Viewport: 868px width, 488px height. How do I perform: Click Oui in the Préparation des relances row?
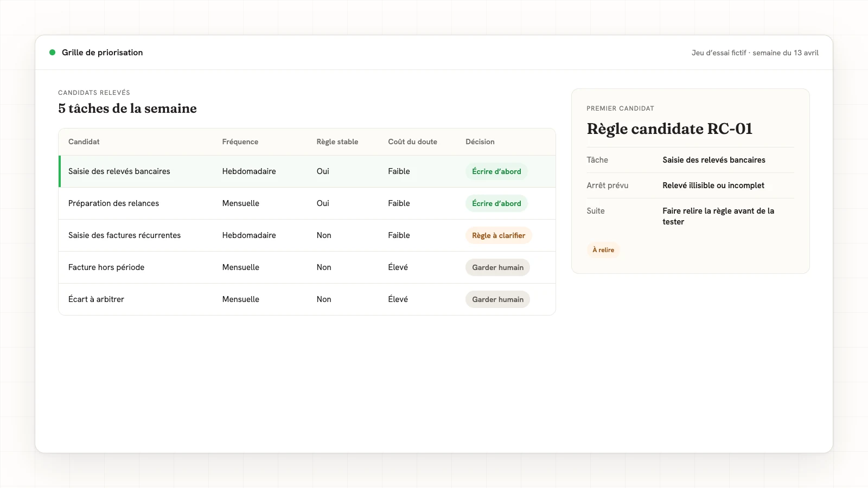tap(323, 203)
